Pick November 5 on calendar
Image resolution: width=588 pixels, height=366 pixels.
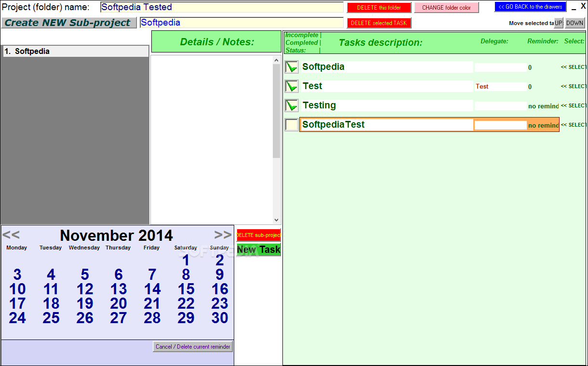click(85, 275)
